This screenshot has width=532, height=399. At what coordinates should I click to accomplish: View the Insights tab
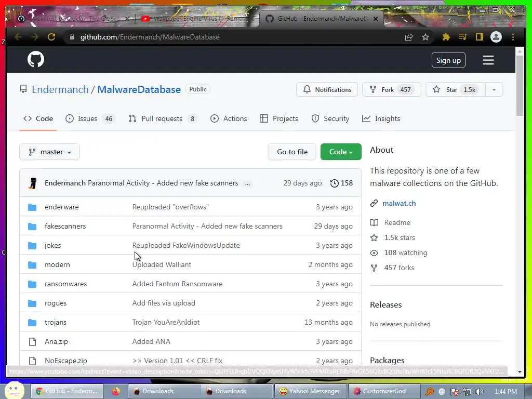[x=381, y=118]
